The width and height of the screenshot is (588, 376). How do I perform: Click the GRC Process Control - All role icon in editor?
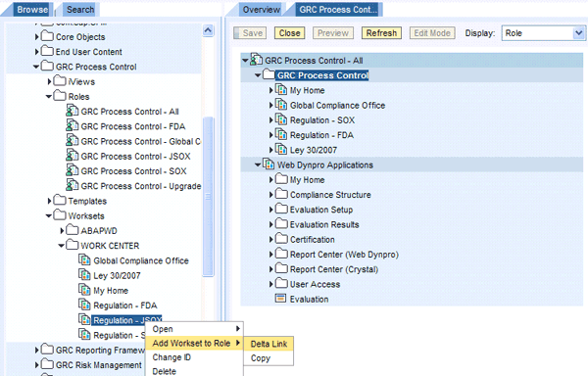click(x=256, y=60)
